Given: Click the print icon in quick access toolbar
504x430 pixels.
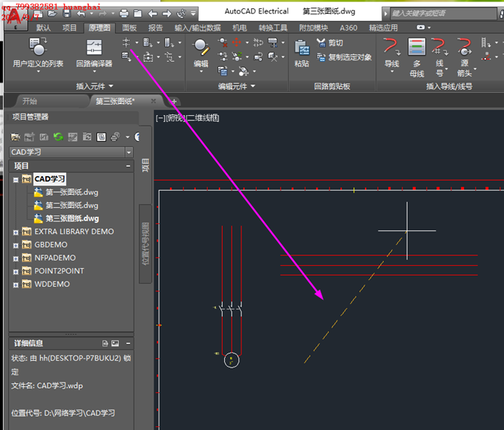Looking at the screenshot, I should point(123,14).
